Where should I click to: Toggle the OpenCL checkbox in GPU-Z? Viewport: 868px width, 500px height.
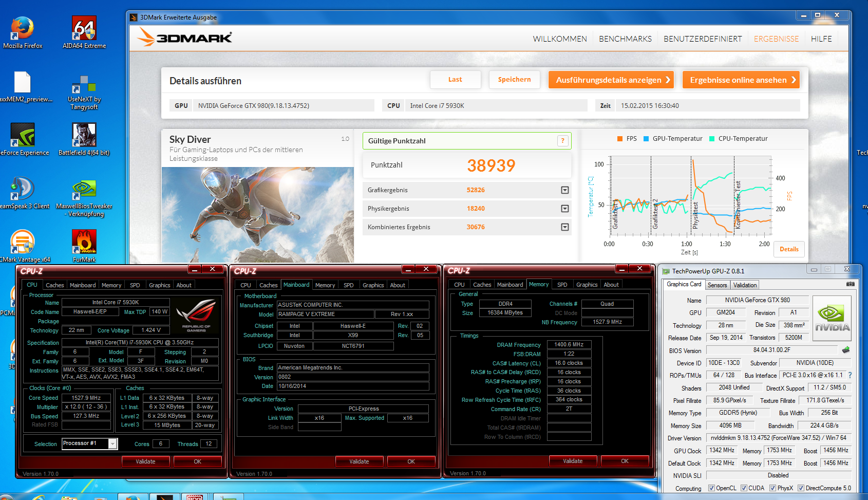(711, 488)
